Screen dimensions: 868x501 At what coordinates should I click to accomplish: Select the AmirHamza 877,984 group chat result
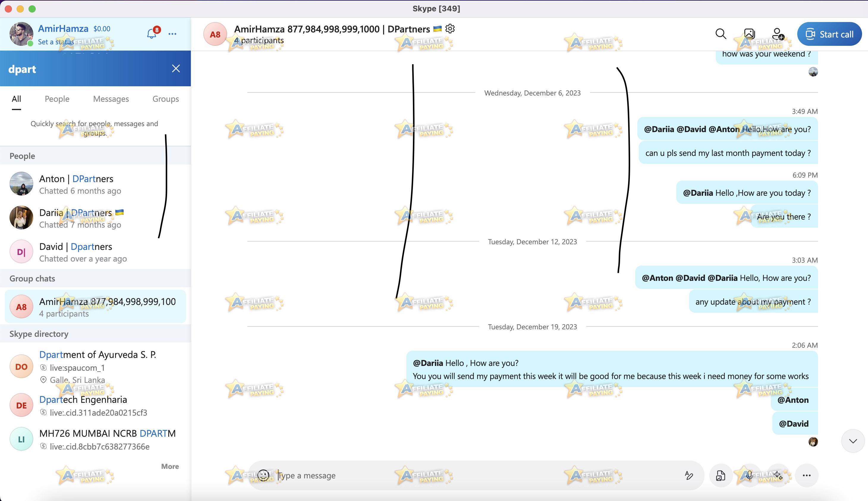(x=95, y=307)
